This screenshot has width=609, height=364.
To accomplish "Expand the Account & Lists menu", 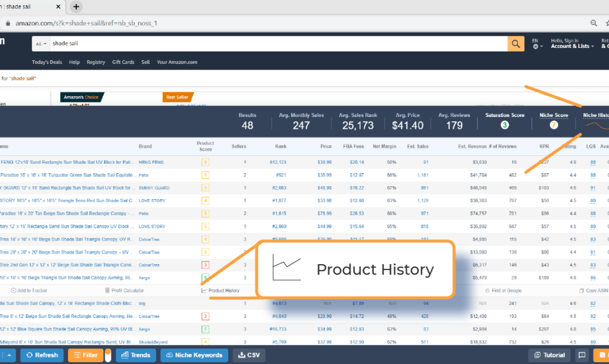I will pyautogui.click(x=572, y=44).
